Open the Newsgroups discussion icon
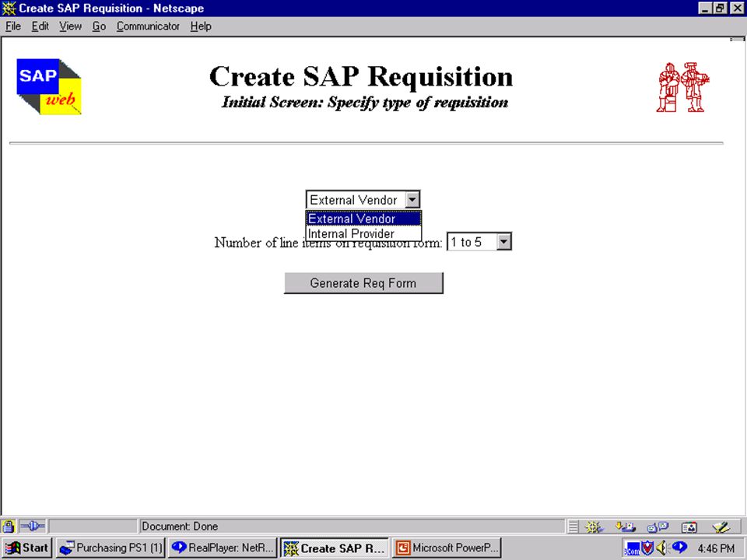The width and height of the screenshot is (747, 560). pos(658,527)
